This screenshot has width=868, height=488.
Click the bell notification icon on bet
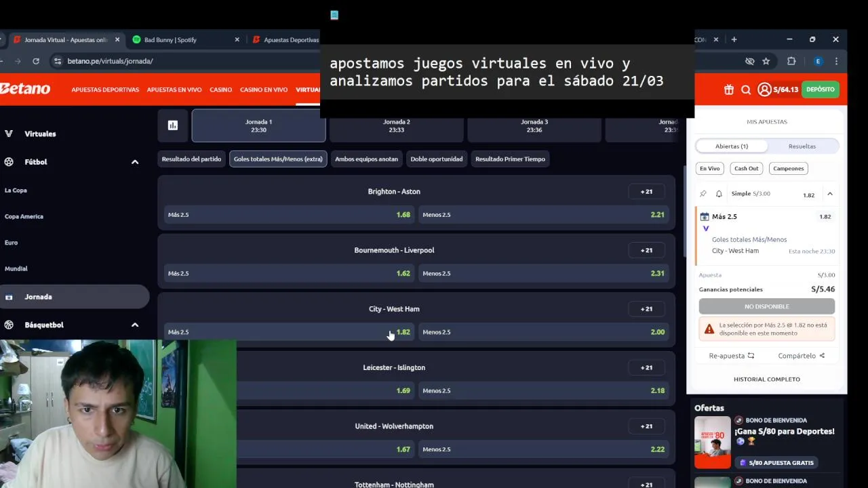point(719,194)
